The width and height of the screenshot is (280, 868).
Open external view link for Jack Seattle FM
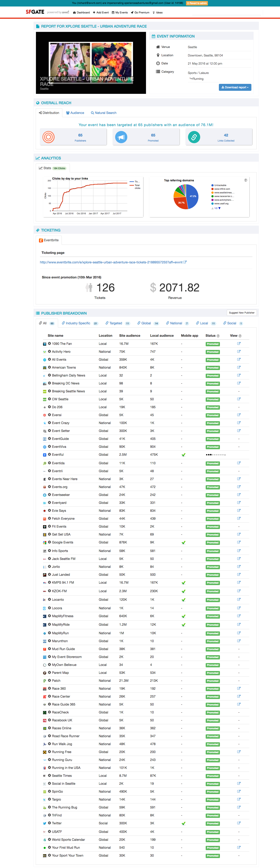pos(239,558)
